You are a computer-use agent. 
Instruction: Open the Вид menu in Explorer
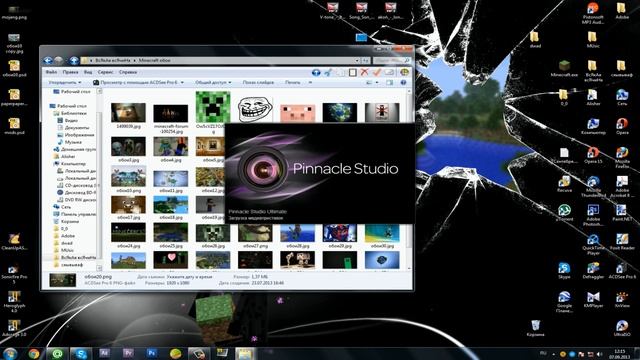point(88,72)
